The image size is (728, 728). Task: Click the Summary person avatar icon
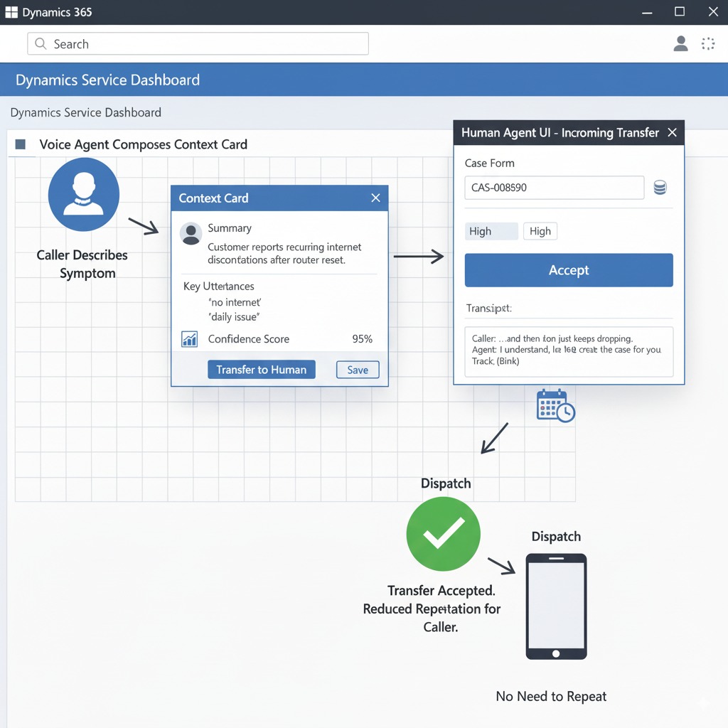(x=191, y=233)
